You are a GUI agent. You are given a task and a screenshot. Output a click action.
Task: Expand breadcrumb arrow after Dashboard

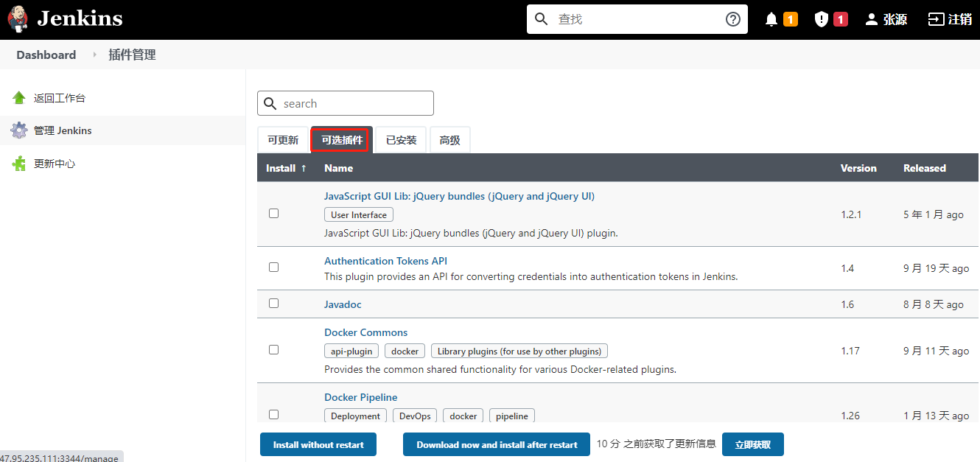(x=94, y=55)
